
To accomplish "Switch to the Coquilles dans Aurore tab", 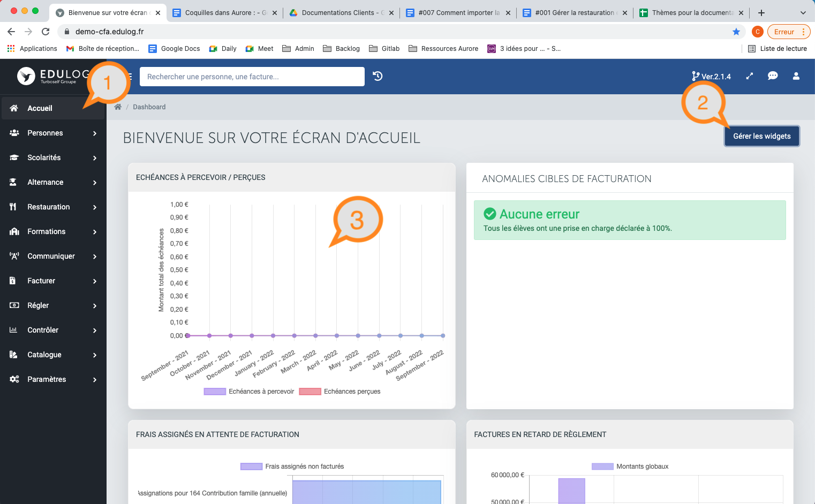I will 225,13.
